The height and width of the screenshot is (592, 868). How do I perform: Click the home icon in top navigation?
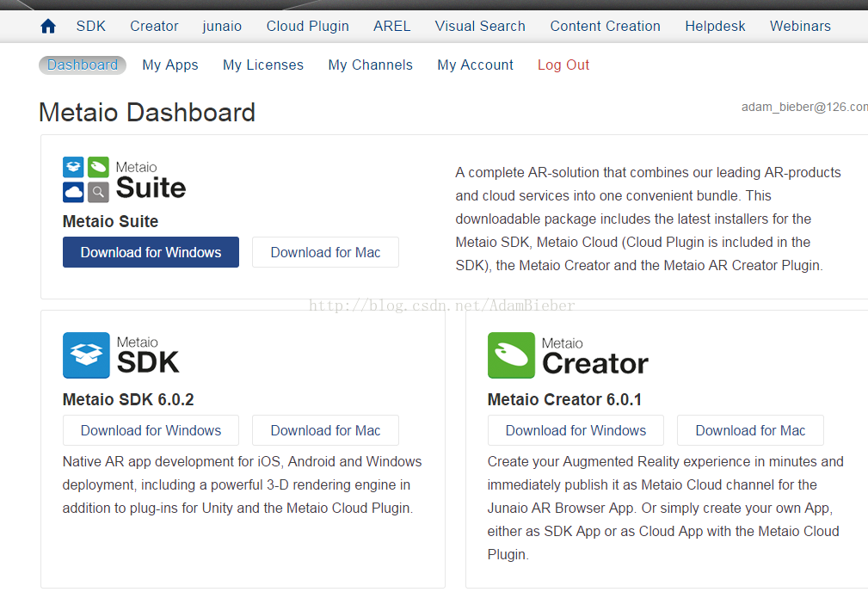pos(48,26)
